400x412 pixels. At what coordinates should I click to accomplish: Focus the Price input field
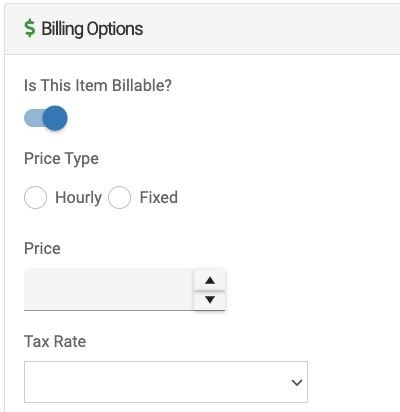tap(109, 289)
